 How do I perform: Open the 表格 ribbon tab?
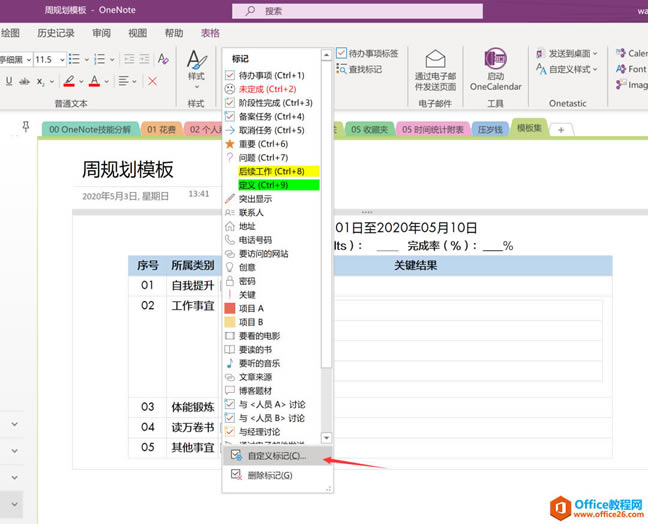pyautogui.click(x=210, y=33)
